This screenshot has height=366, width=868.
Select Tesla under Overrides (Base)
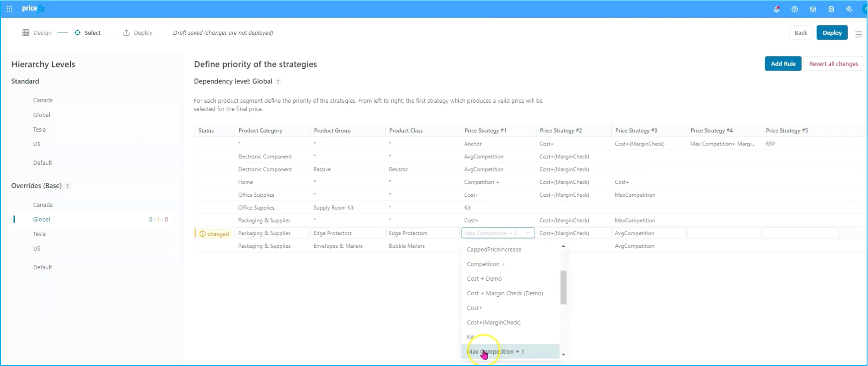point(39,234)
